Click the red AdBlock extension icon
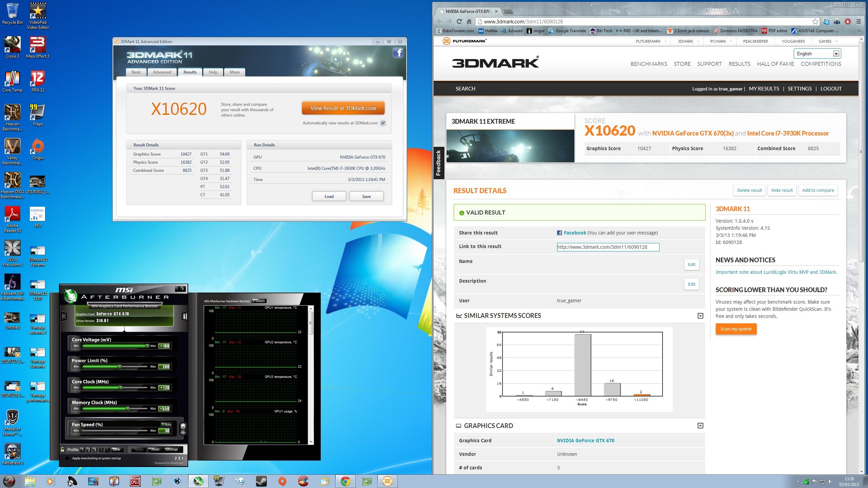The width and height of the screenshot is (868, 488). coord(848,21)
